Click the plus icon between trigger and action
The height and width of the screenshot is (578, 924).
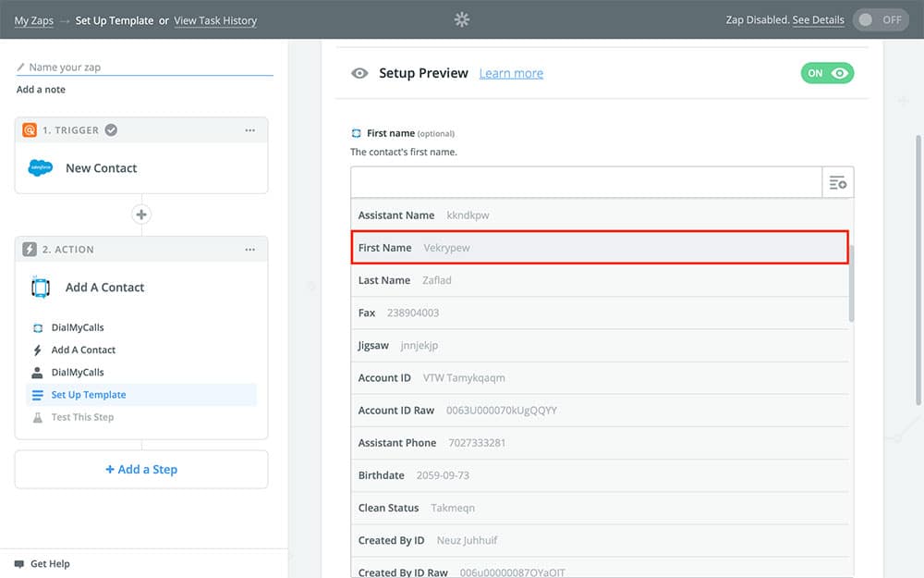141,215
